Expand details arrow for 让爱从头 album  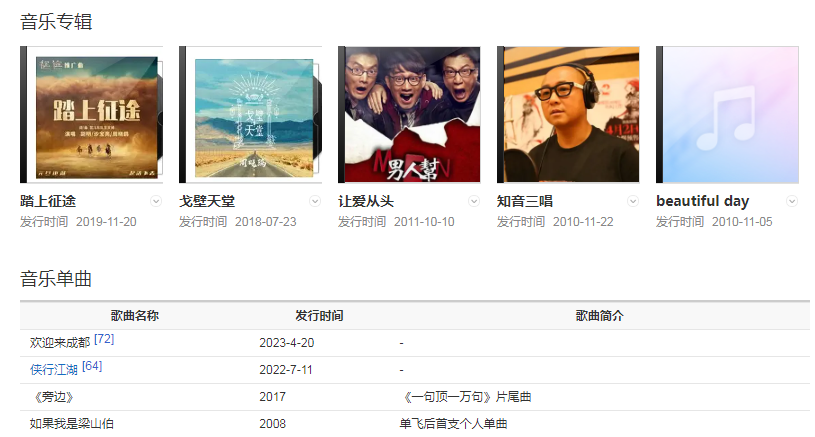tap(474, 201)
